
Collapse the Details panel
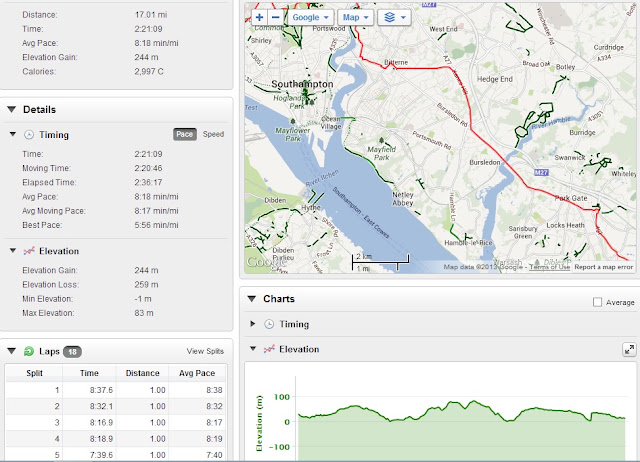point(11,109)
